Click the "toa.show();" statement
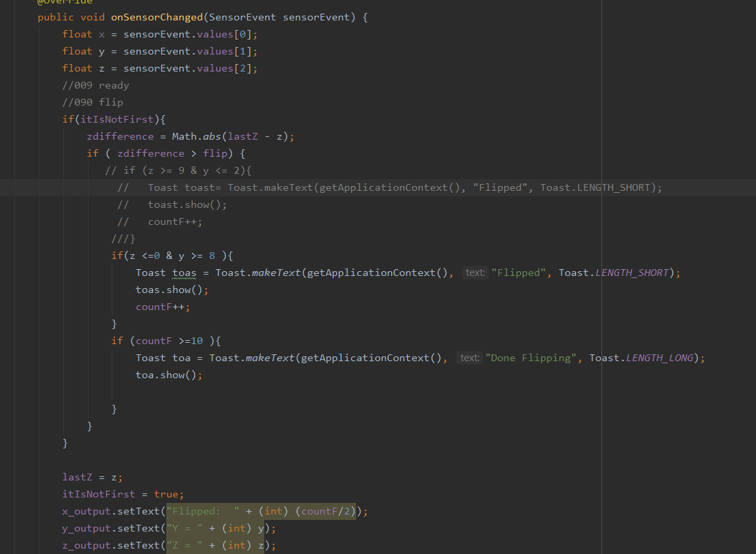Viewport: 756px width, 554px height. pyautogui.click(x=169, y=375)
